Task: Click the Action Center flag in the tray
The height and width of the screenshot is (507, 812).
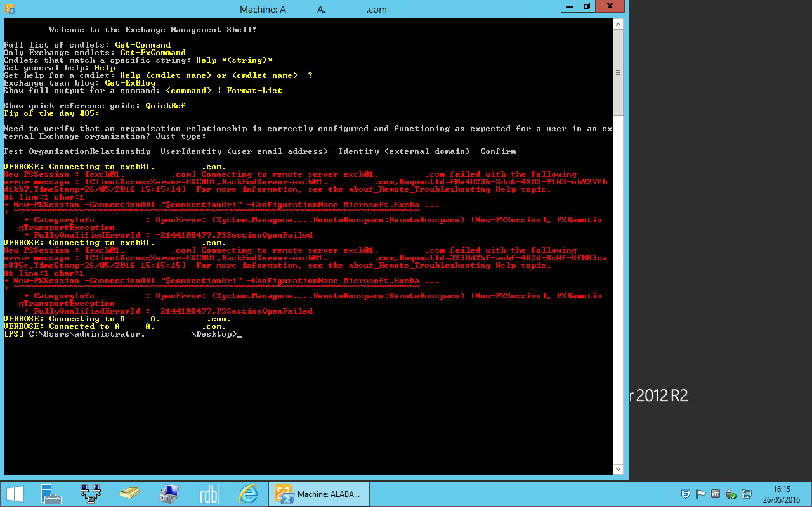Action: point(701,494)
